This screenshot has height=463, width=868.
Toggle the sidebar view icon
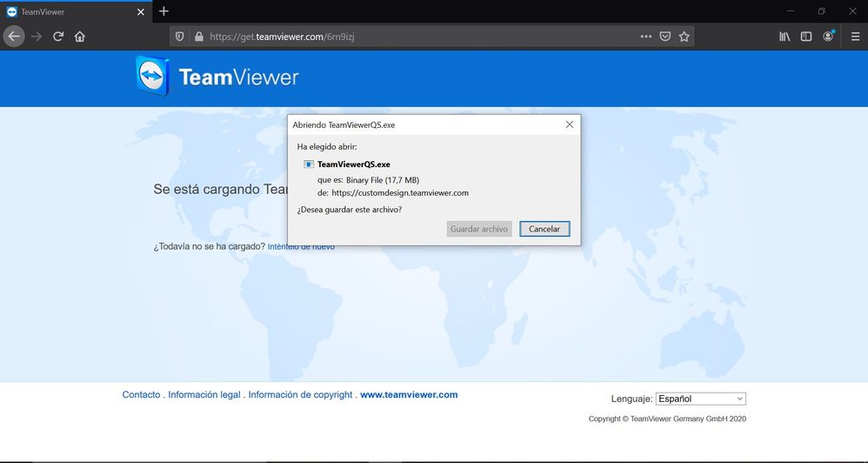pyautogui.click(x=806, y=37)
